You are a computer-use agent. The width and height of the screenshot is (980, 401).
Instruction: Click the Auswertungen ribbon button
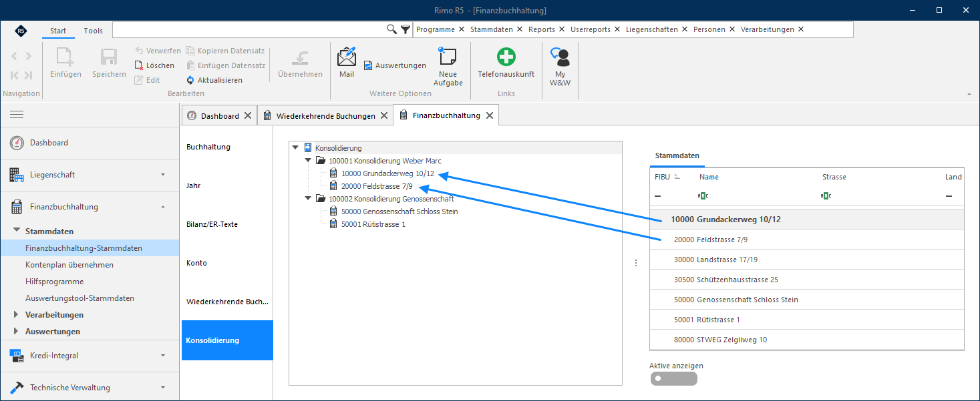point(395,65)
